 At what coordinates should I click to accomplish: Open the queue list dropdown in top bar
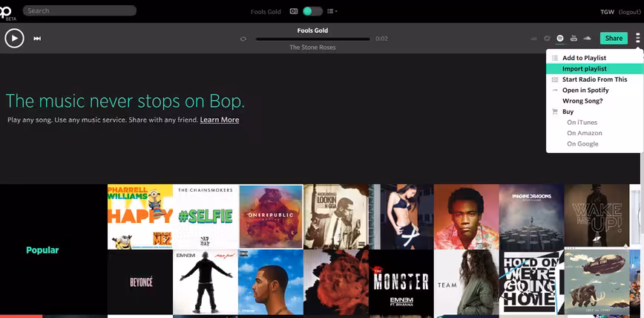[332, 12]
